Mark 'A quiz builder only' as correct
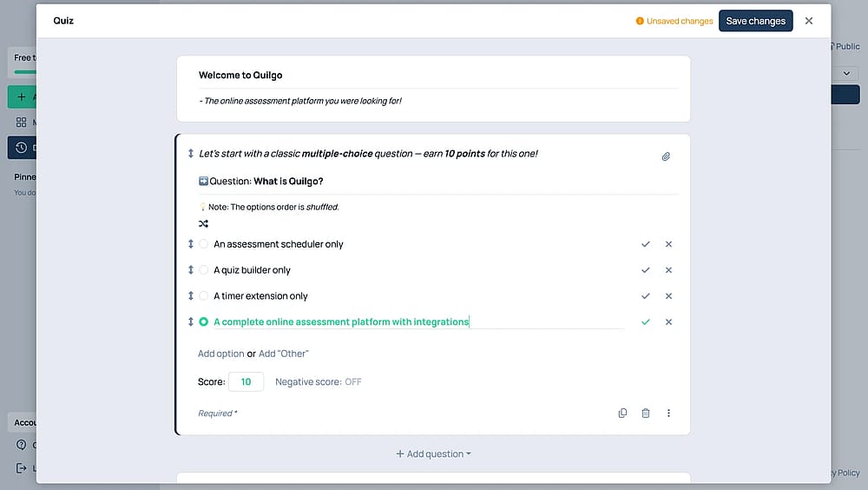868x490 pixels. (646, 270)
